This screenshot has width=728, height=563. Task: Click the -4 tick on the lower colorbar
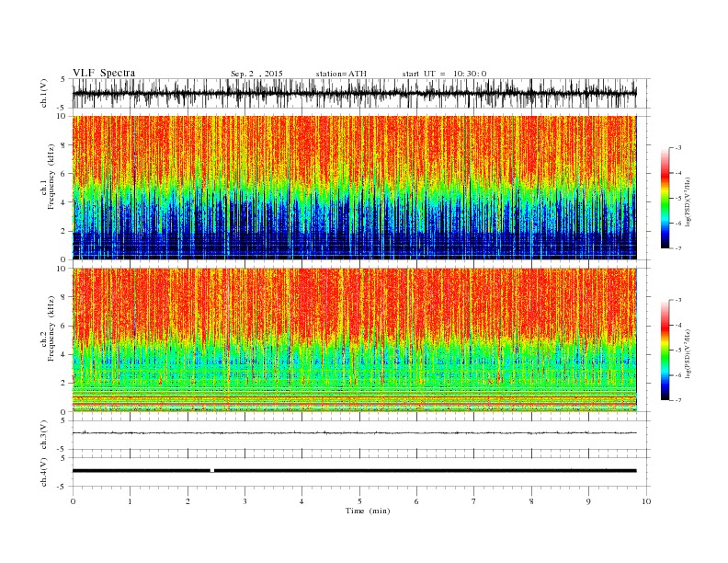click(678, 325)
